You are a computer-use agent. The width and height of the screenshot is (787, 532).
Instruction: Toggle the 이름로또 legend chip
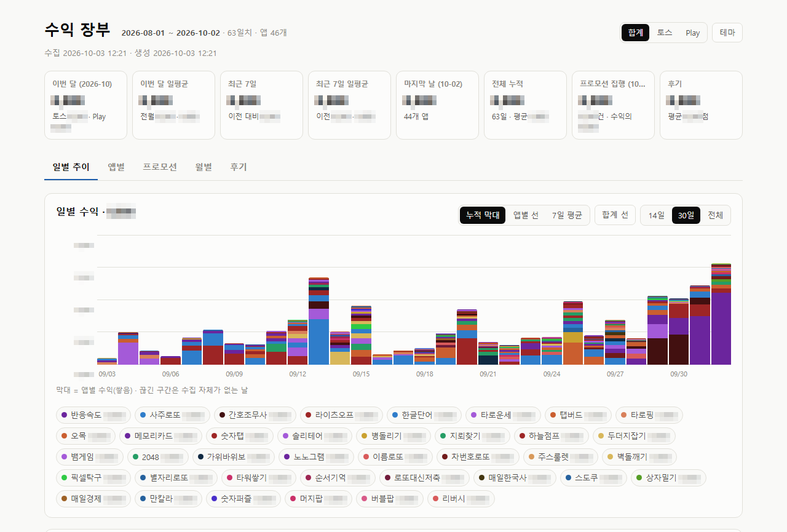[x=395, y=457]
